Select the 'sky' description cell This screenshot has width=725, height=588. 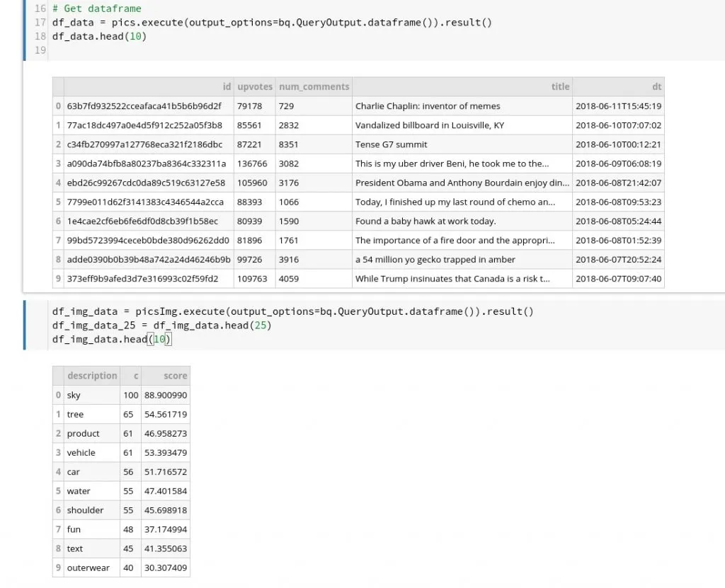point(74,395)
